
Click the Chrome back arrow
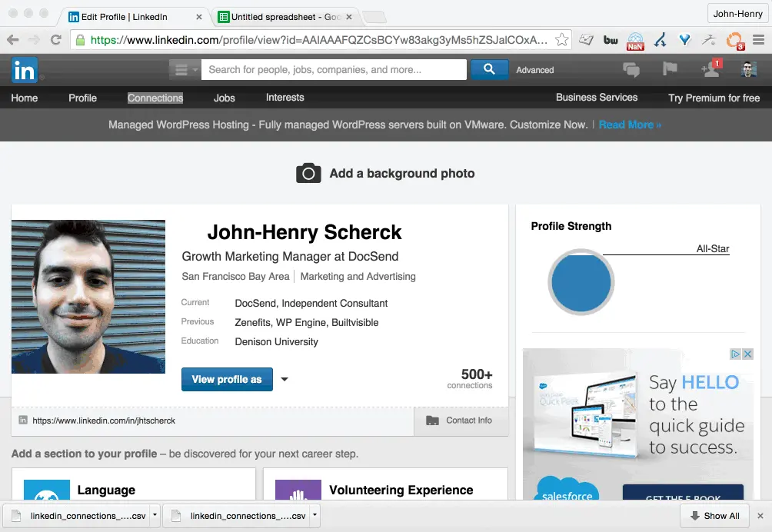click(13, 40)
